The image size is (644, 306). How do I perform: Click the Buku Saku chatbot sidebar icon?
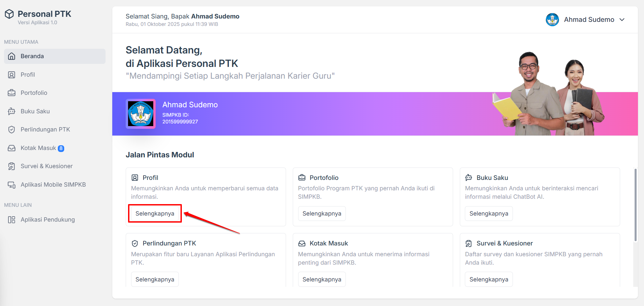[x=12, y=111]
